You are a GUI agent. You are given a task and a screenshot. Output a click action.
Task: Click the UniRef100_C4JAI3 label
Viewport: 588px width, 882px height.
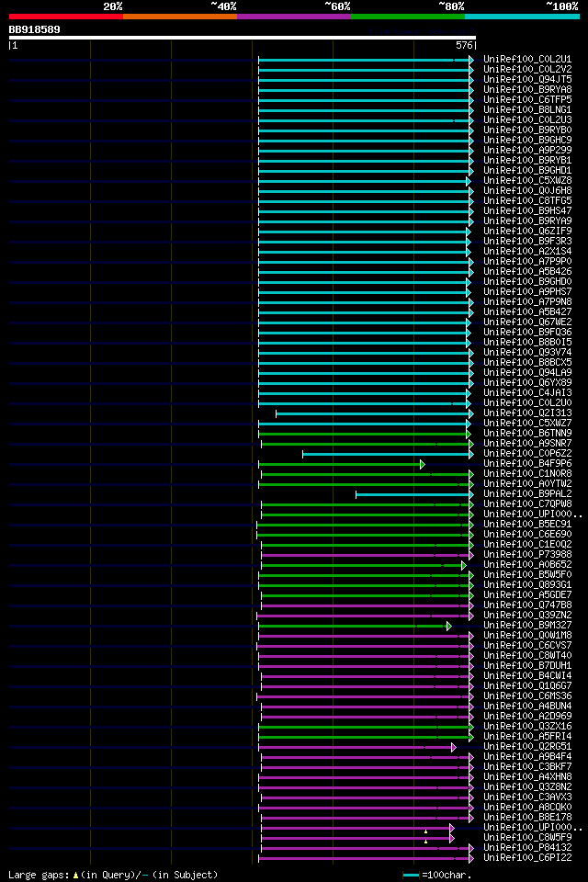pyautogui.click(x=527, y=393)
